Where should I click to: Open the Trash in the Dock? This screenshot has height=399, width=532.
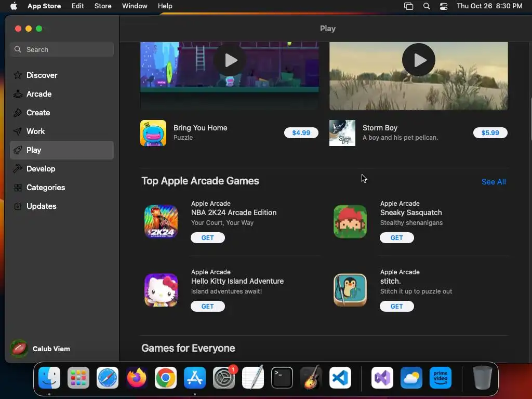[483, 378]
